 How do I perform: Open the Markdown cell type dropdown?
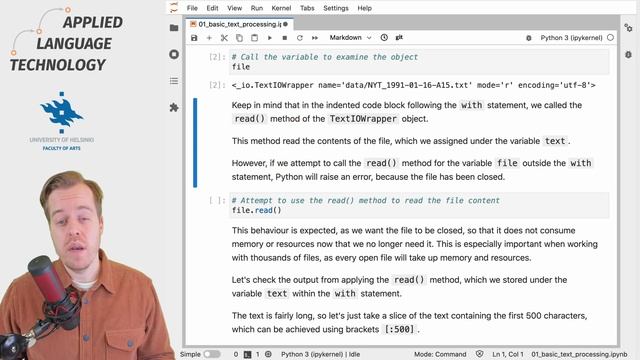click(350, 38)
